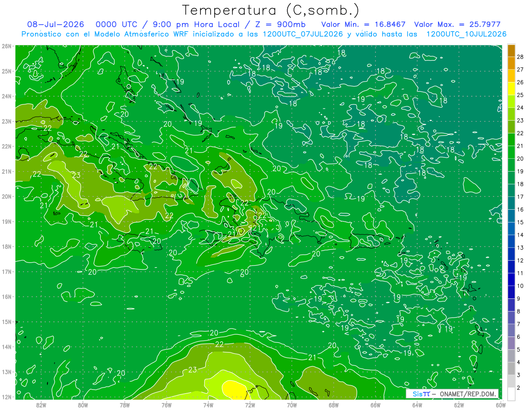Click the "76W" longitude axis label
532x411 pixels.
(166, 404)
